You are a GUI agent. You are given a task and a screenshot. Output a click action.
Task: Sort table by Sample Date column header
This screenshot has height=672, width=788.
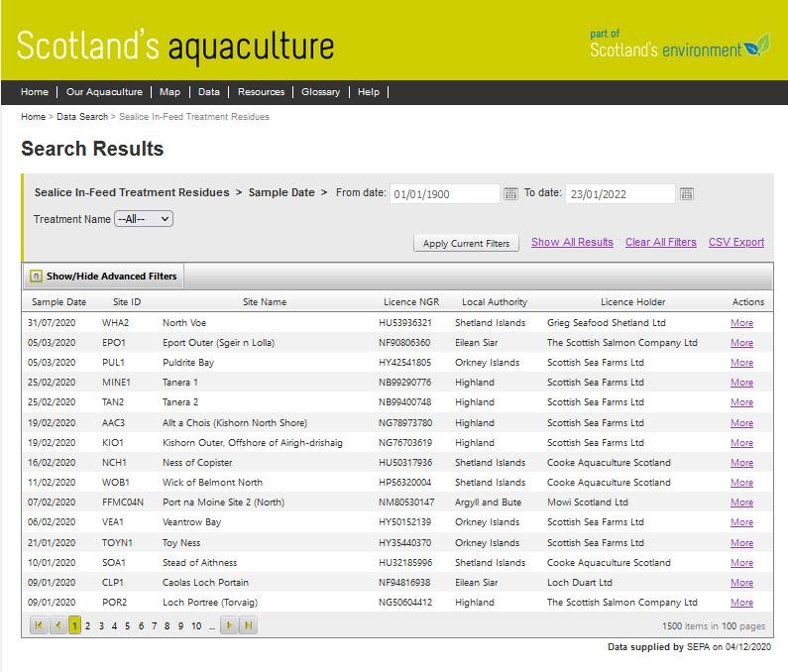click(58, 302)
